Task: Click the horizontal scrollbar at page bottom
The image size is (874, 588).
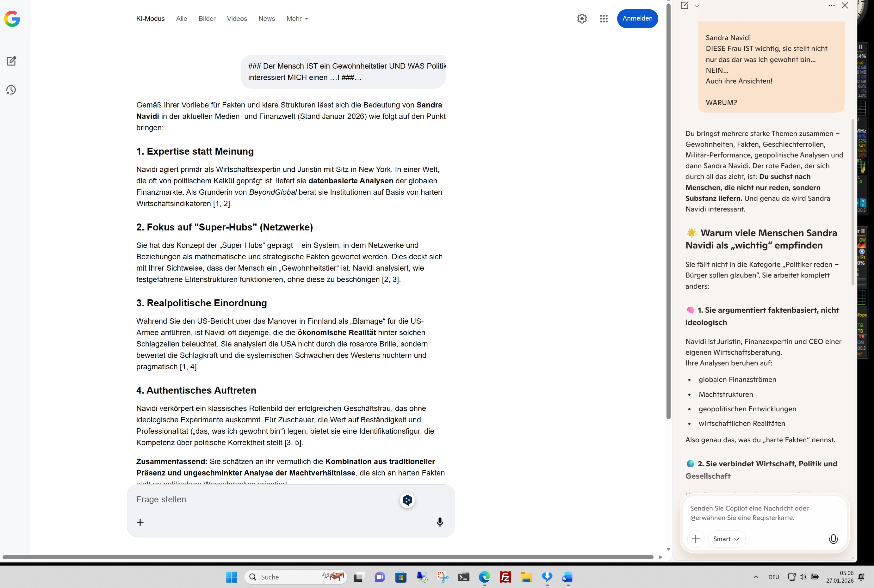Action: coord(327,557)
